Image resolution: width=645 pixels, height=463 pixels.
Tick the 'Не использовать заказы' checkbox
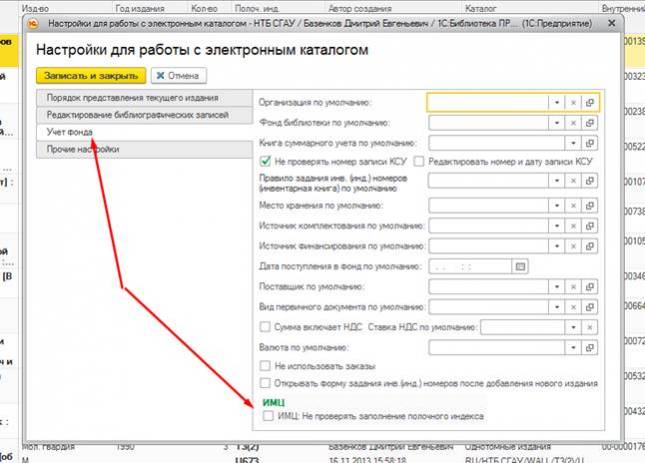[265, 365]
